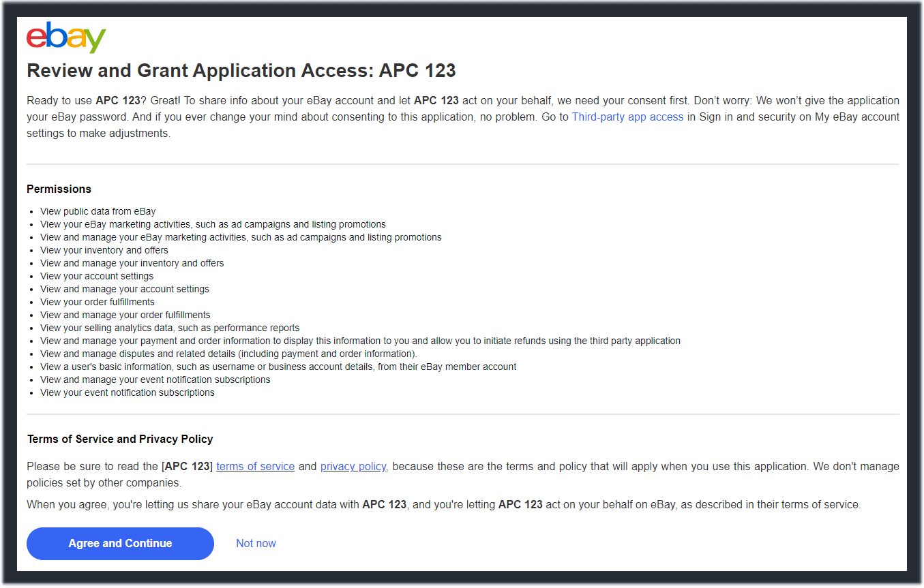Select 'View a user's basic information' line
The height and width of the screenshot is (588, 924).
click(278, 367)
